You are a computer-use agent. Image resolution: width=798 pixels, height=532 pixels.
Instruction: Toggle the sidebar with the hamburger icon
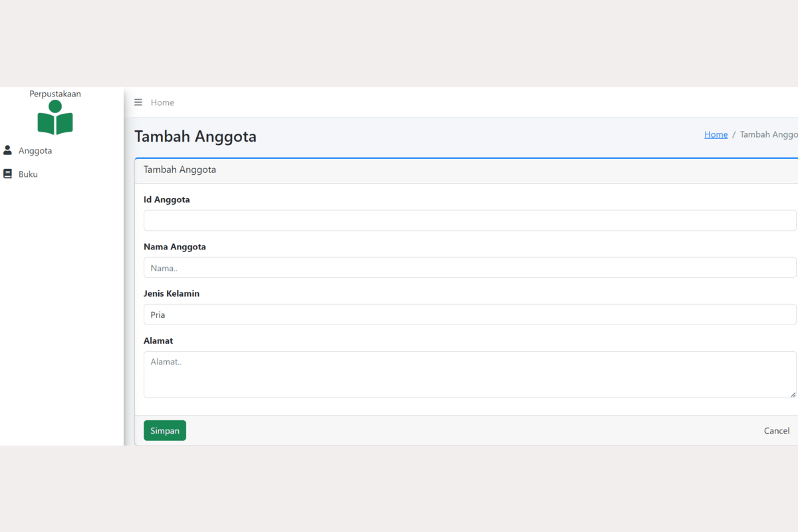pos(138,102)
